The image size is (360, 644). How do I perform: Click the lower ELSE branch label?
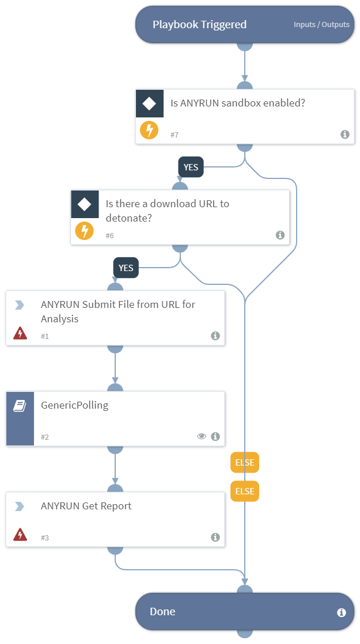click(x=244, y=491)
